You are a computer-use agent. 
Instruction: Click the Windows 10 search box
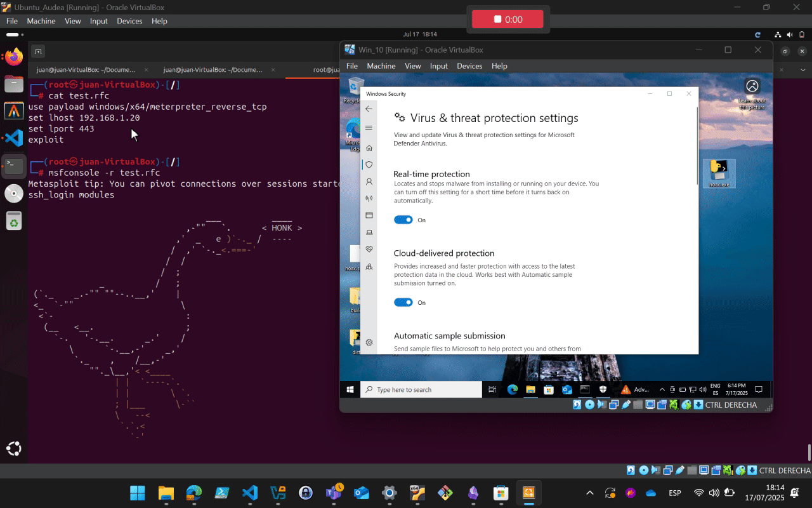(x=421, y=389)
